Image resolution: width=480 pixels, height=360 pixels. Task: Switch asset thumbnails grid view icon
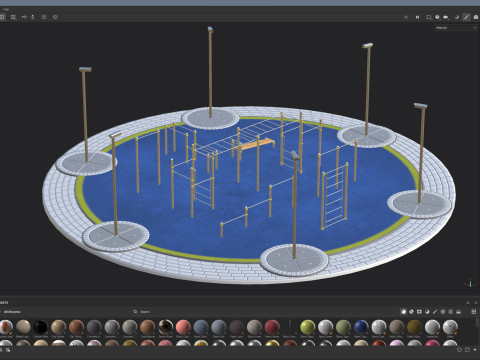click(x=474, y=312)
